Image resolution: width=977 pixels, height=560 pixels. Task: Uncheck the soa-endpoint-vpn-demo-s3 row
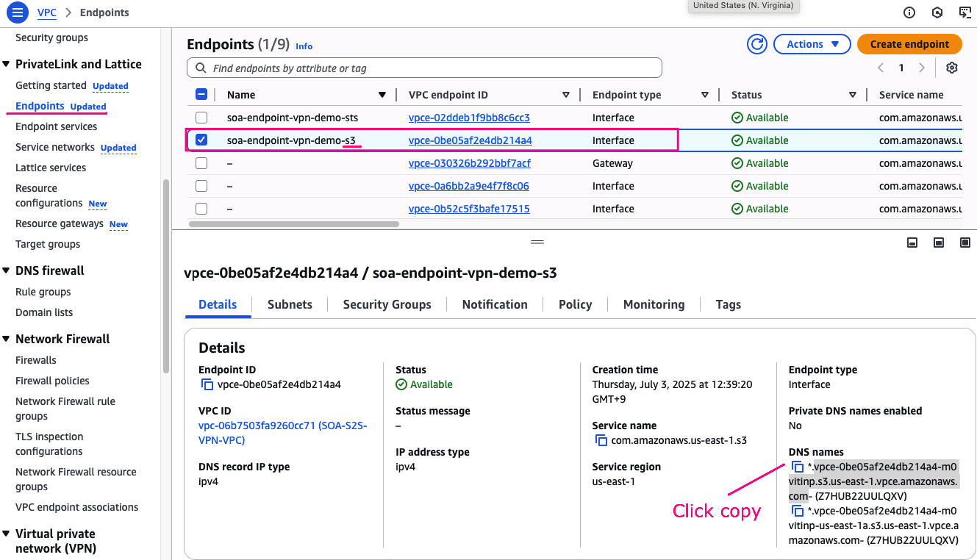[x=201, y=140]
